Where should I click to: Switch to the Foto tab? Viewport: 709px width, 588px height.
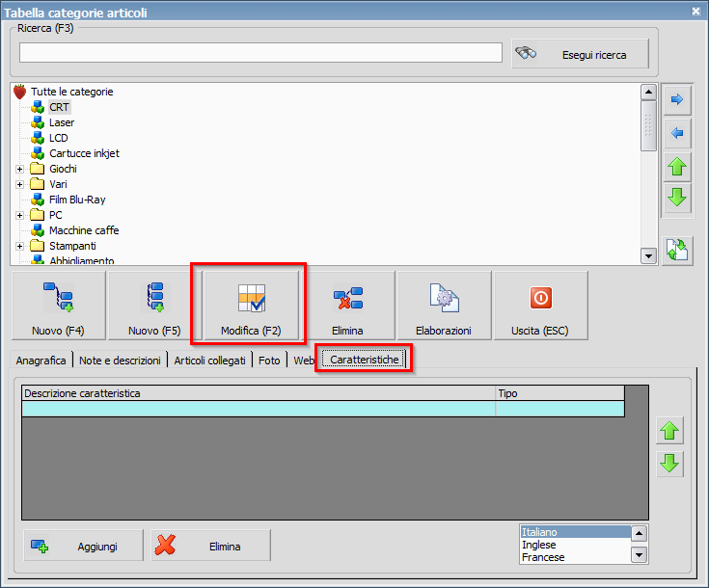point(269,361)
